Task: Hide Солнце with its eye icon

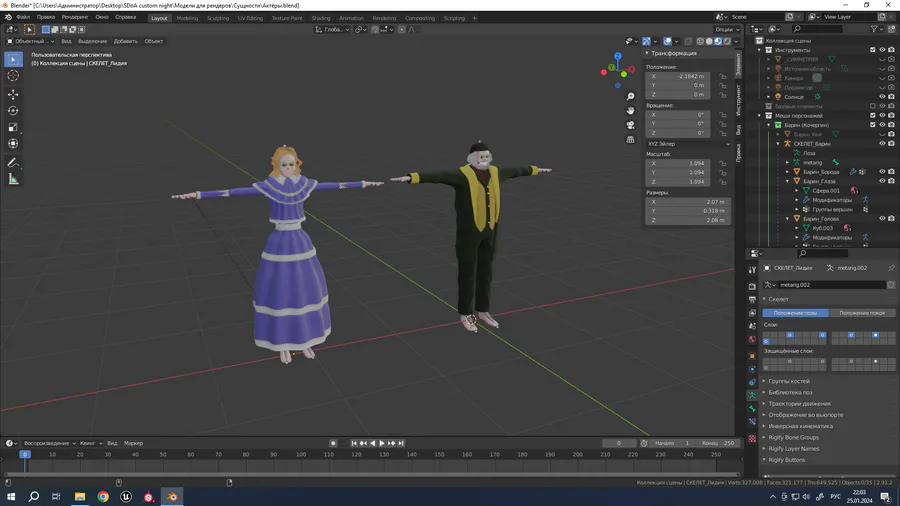Action: [x=882, y=97]
